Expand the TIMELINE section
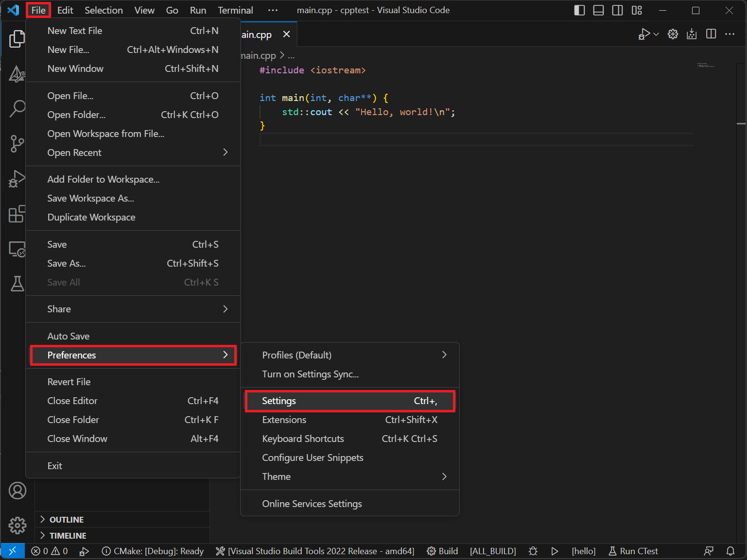The image size is (747, 560). (x=68, y=536)
